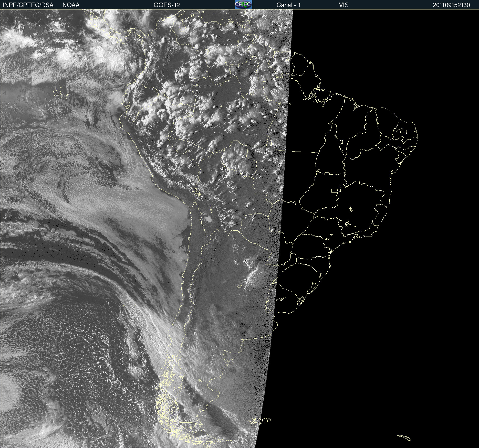Click the NOAA label in the header
Image resolution: width=479 pixels, height=448 pixels.
[71, 5]
